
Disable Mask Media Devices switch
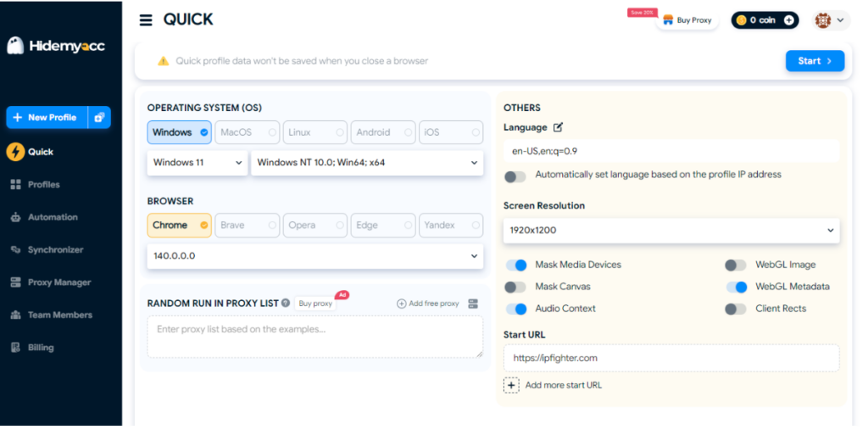click(515, 265)
